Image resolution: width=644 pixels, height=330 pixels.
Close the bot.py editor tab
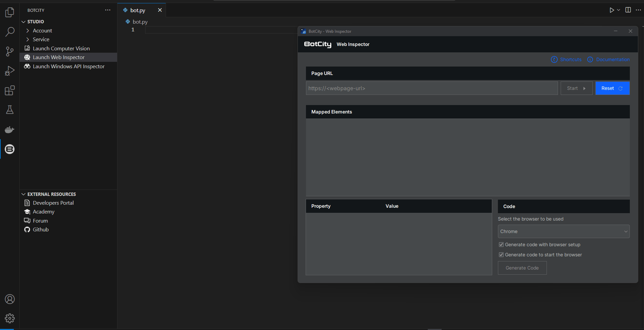pyautogui.click(x=160, y=10)
